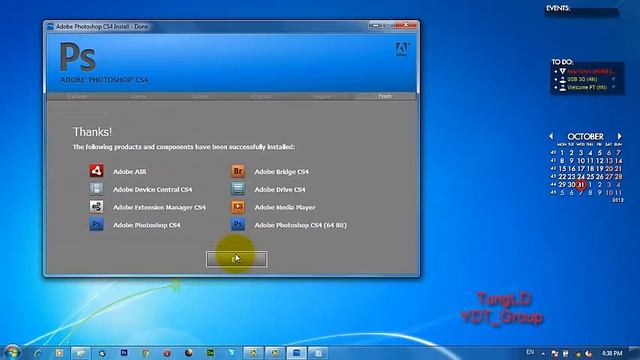Click the Adobe Device Central CS4 icon
This screenshot has width=640, height=360.
click(96, 189)
